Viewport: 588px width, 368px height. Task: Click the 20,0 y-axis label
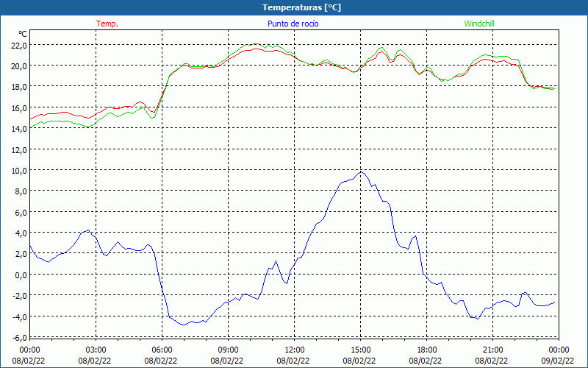(x=19, y=66)
